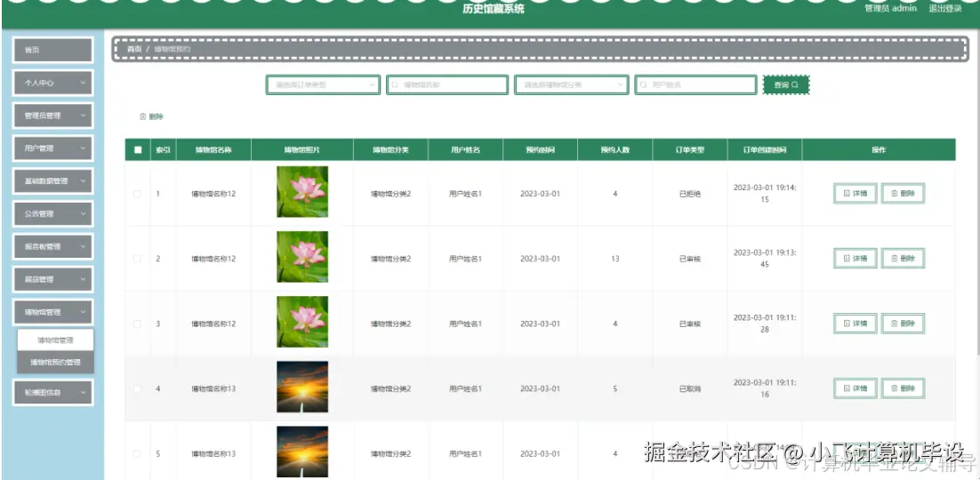980x480 pixels.
Task: Open the sunset road image in row 4
Action: [x=302, y=387]
